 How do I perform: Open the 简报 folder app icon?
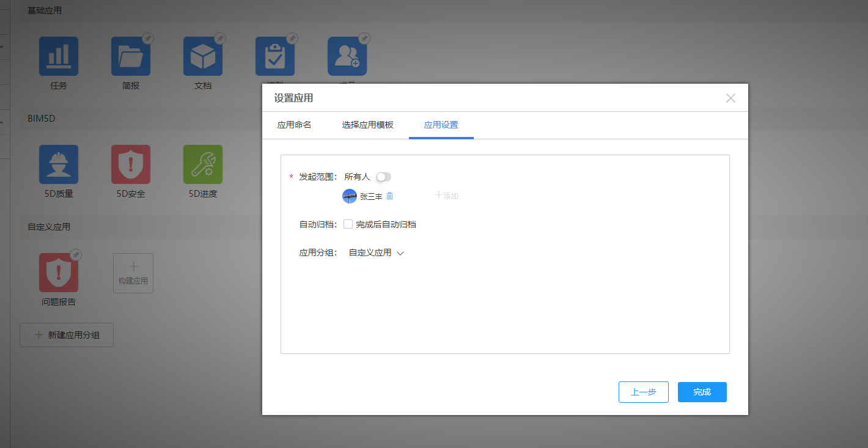click(131, 56)
